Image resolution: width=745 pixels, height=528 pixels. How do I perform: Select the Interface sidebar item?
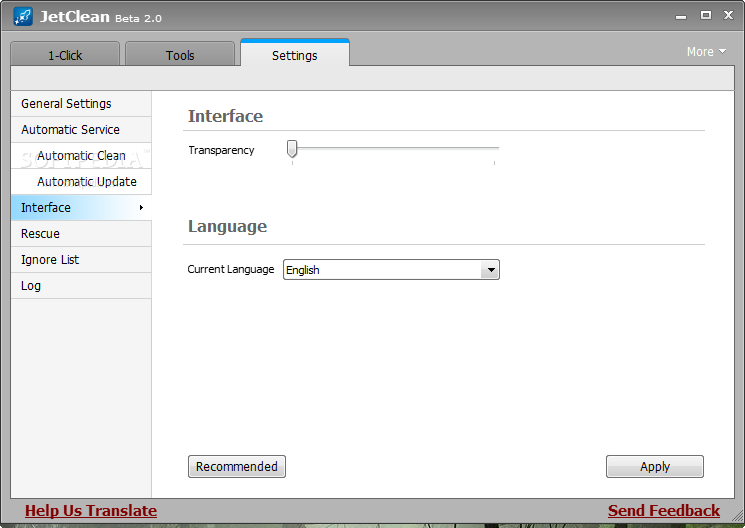coord(81,208)
